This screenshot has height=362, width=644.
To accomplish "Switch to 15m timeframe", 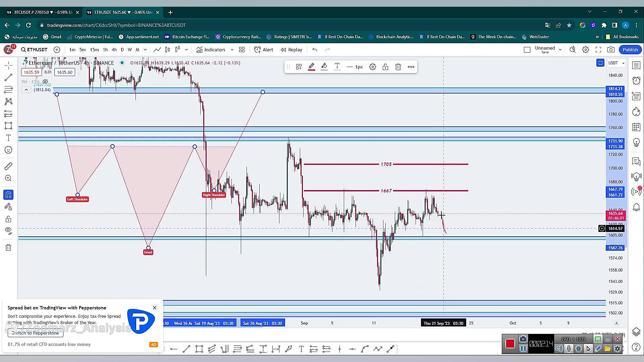I will click(x=94, y=50).
